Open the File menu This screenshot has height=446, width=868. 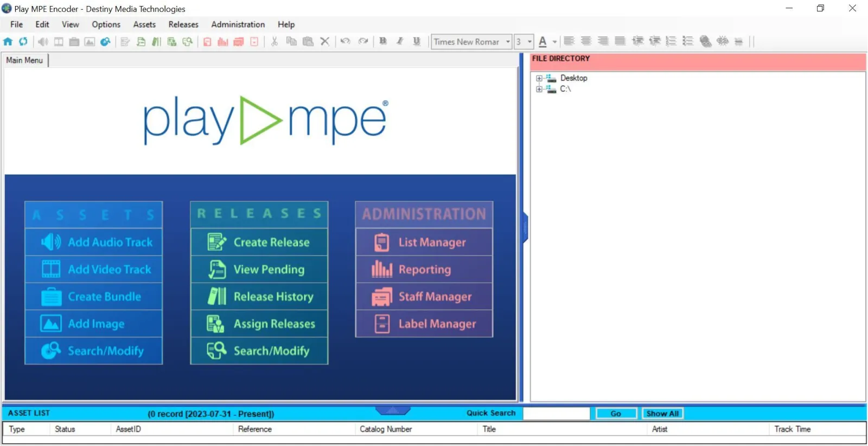pos(17,24)
